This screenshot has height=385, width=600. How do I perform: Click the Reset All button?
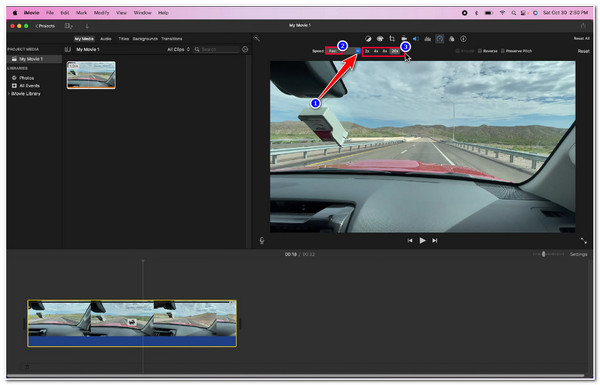pyautogui.click(x=581, y=38)
